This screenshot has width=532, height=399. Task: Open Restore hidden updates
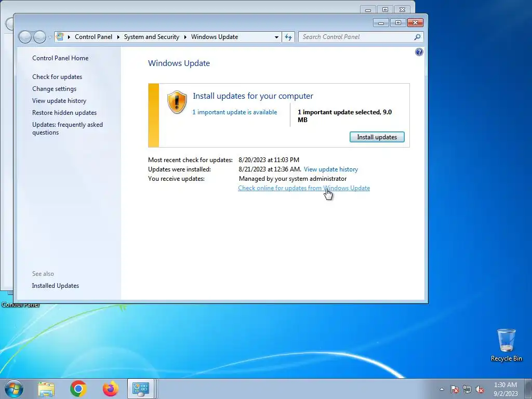[64, 113]
